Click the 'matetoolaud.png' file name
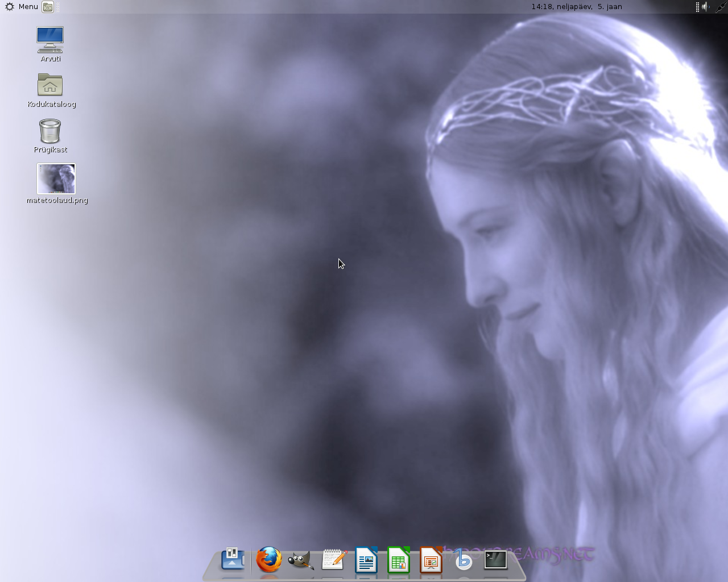The width and height of the screenshot is (728, 582). click(57, 200)
